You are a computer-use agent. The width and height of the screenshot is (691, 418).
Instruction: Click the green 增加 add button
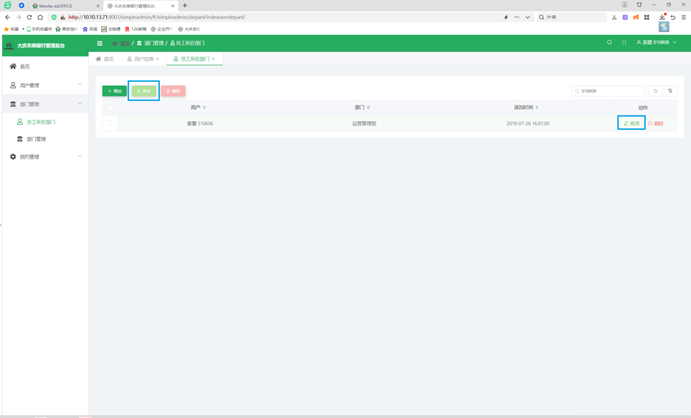tap(115, 91)
